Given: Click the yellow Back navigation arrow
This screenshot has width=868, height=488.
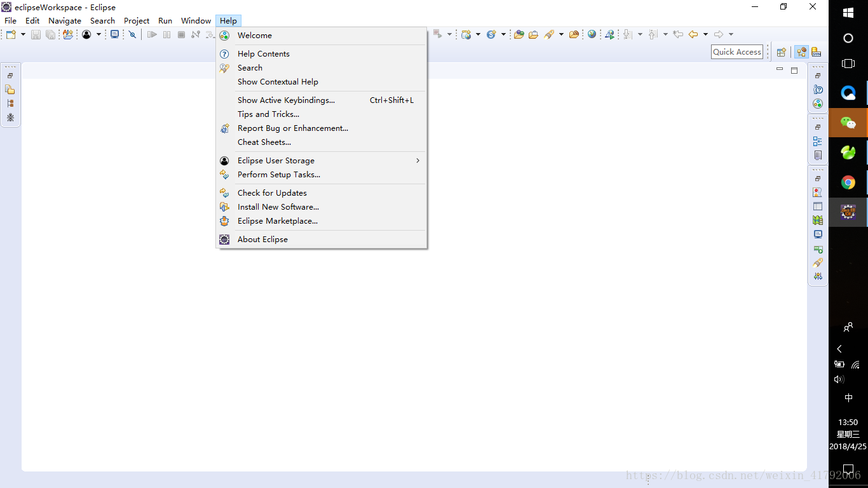Looking at the screenshot, I should click(x=693, y=34).
